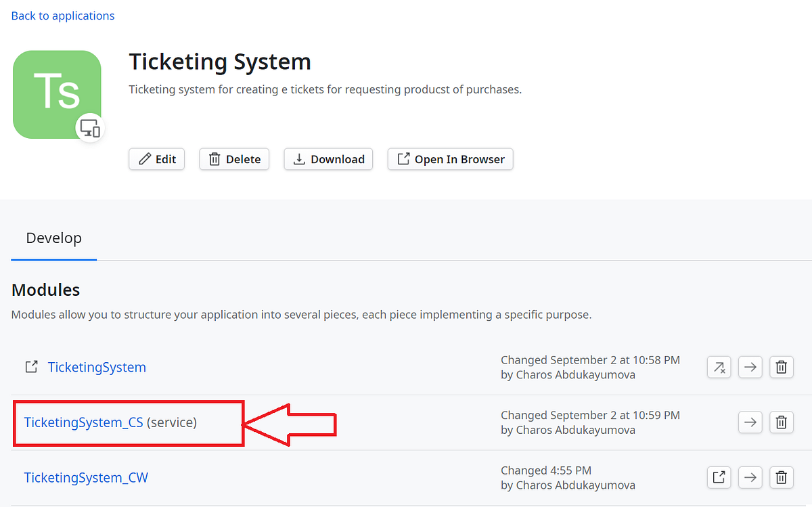Image resolution: width=812 pixels, height=507 pixels.
Task: Delete TicketingSystem_CS with its trash icon
Action: pyautogui.click(x=781, y=422)
